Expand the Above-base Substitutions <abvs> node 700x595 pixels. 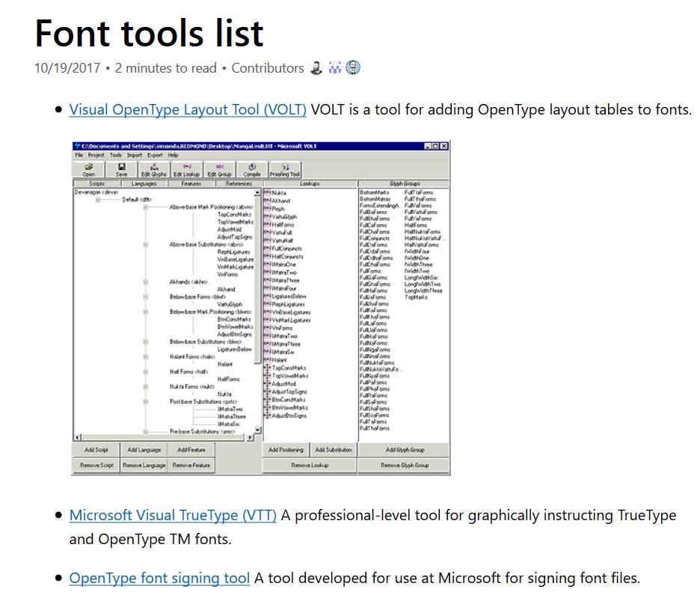coord(144,244)
